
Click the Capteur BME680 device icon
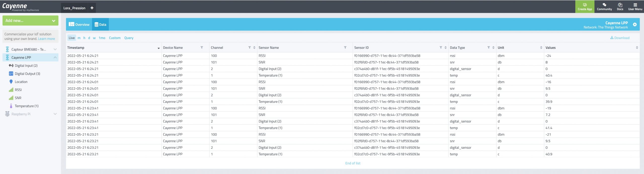(7, 49)
